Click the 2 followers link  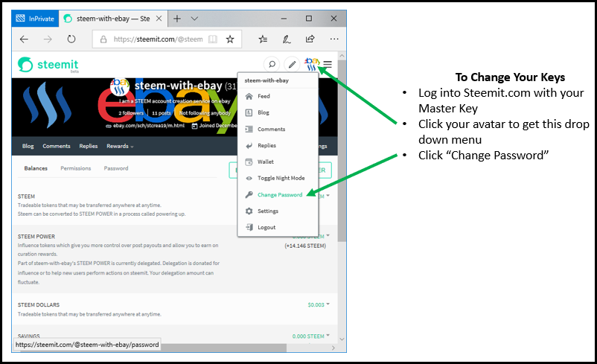(131, 113)
